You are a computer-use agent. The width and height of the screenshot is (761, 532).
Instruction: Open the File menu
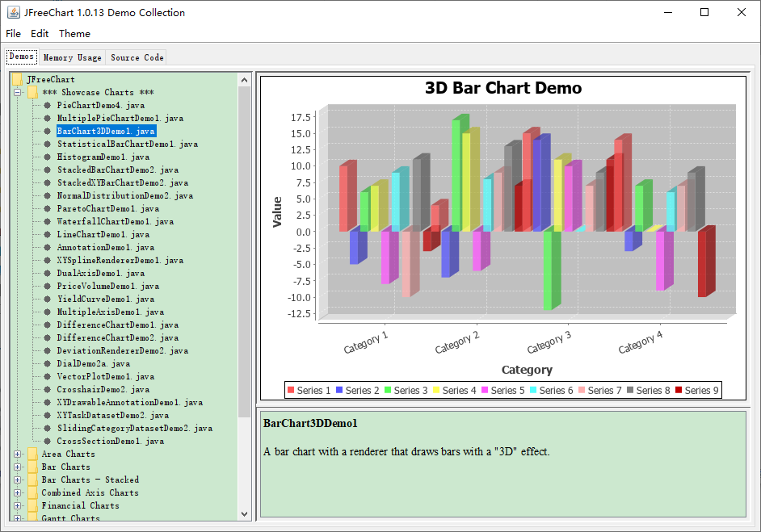[x=13, y=33]
